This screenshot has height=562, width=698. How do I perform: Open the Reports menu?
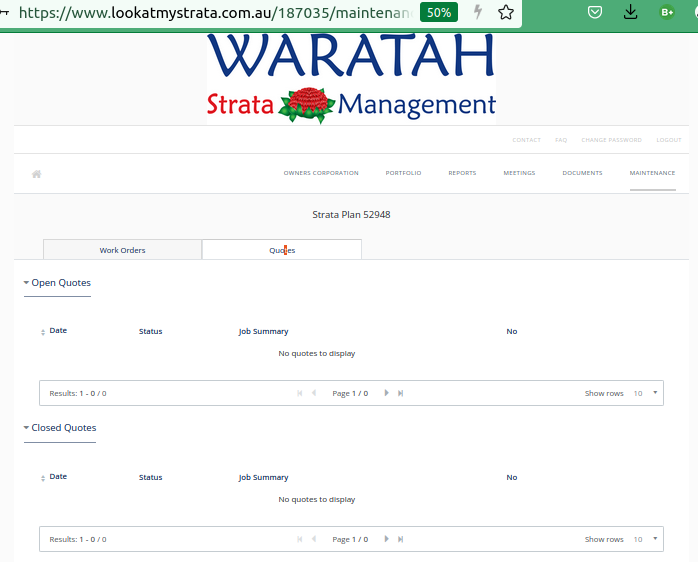click(x=462, y=173)
